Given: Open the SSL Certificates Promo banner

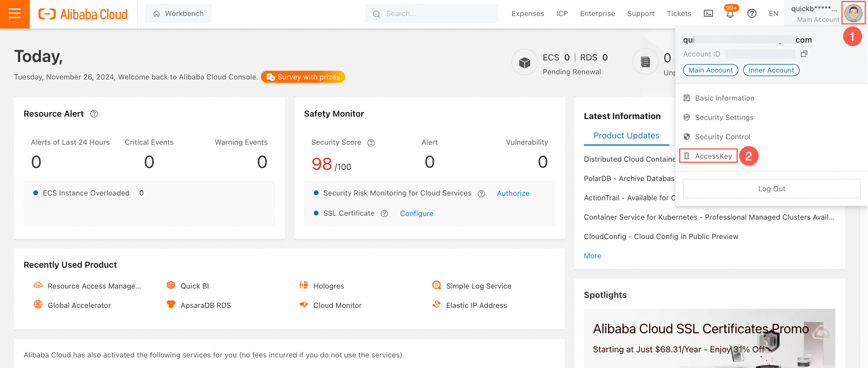Looking at the screenshot, I should 709,338.
